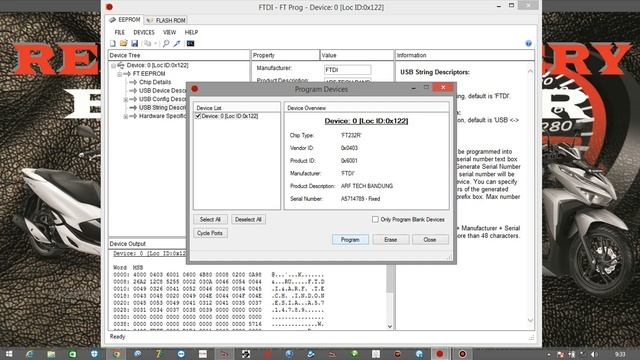Click the Erase button

(x=391, y=240)
